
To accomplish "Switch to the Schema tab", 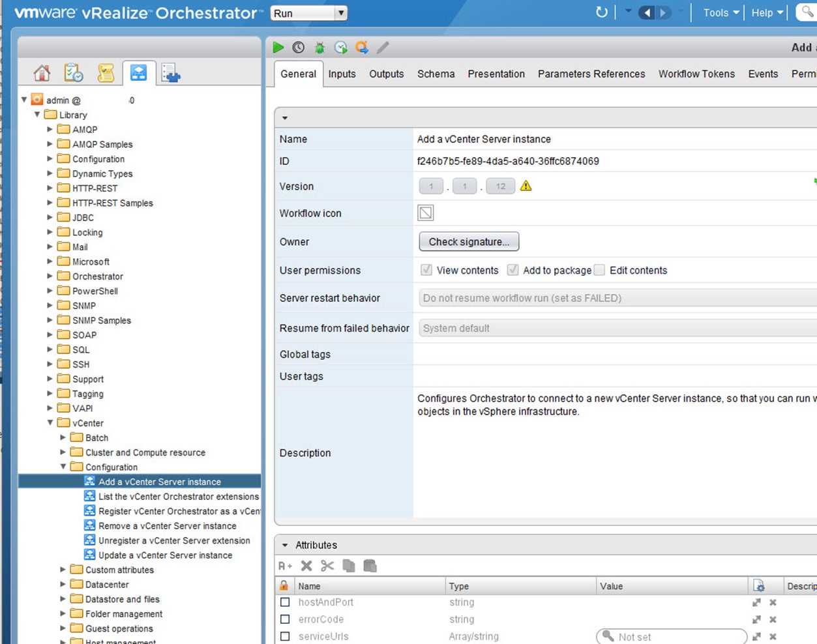I will point(436,74).
